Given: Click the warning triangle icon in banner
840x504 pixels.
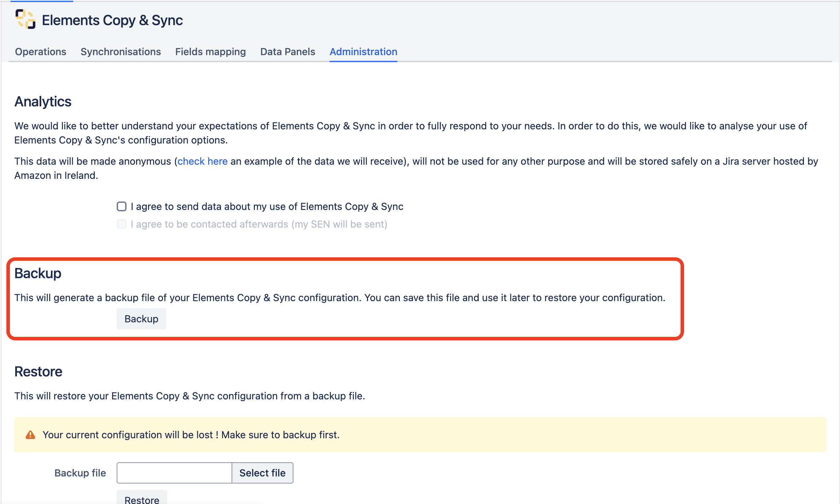Looking at the screenshot, I should point(30,435).
